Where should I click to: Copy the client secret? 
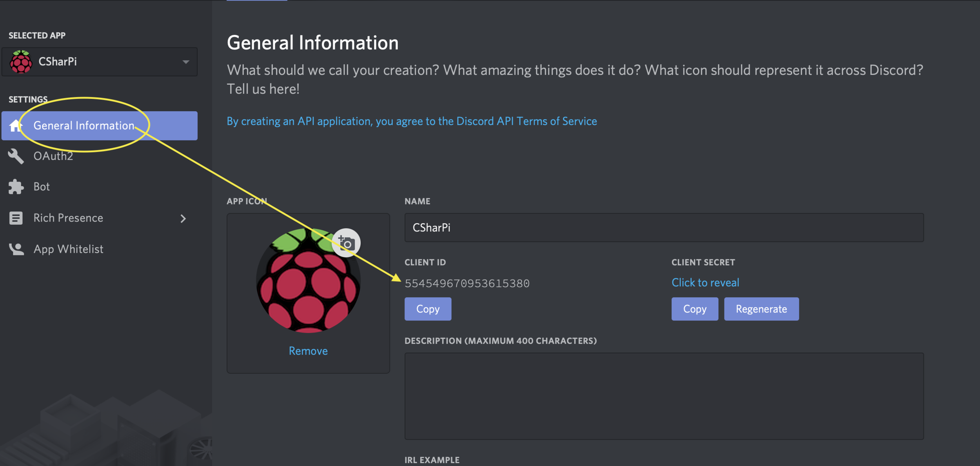pyautogui.click(x=695, y=309)
